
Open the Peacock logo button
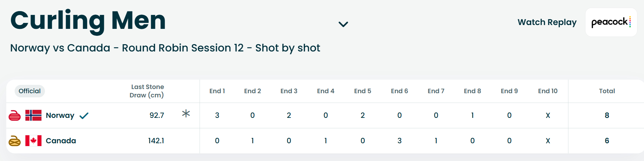(611, 22)
